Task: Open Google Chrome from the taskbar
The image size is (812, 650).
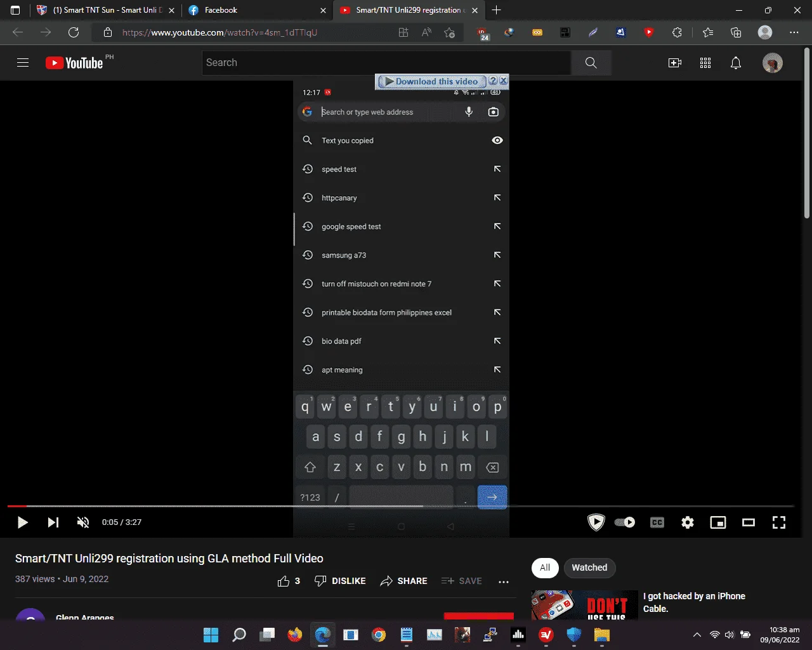Action: 379,635
